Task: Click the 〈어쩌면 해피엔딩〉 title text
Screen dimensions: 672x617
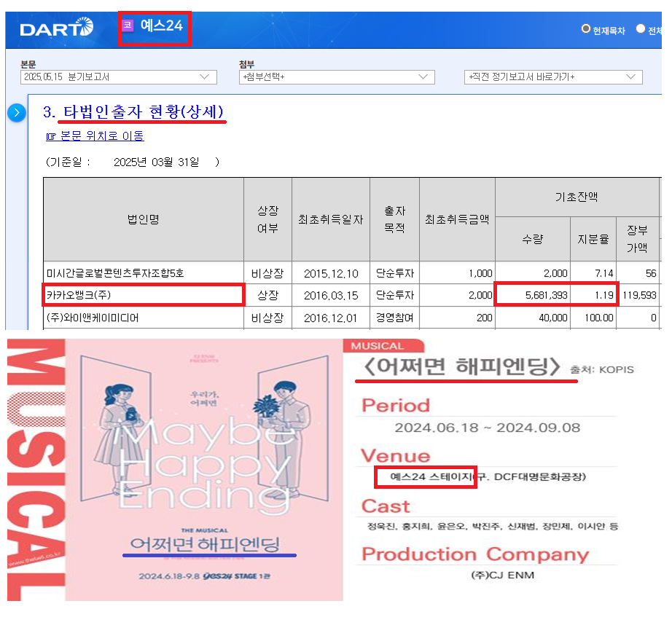Action: [461, 366]
